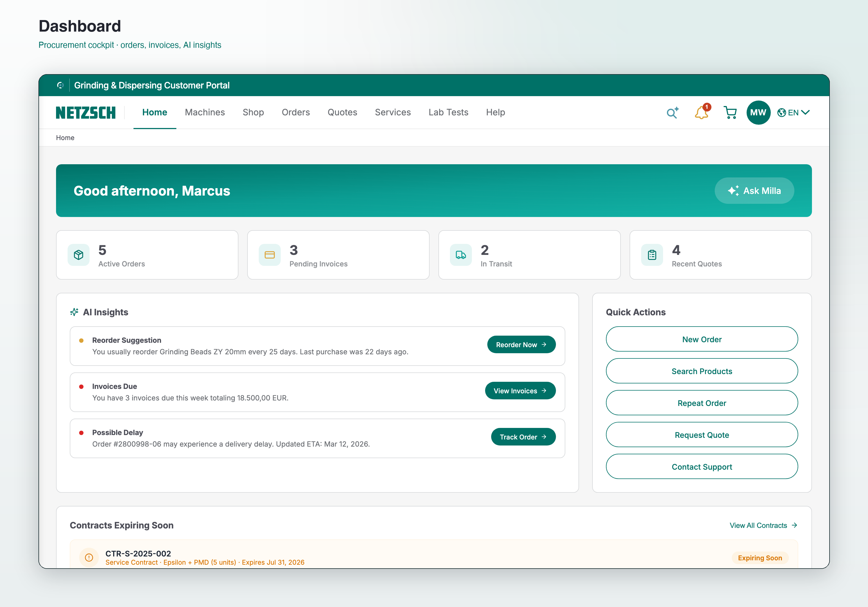The width and height of the screenshot is (868, 607).
Task: Click the Reorder Suggestion heading
Action: pos(127,340)
